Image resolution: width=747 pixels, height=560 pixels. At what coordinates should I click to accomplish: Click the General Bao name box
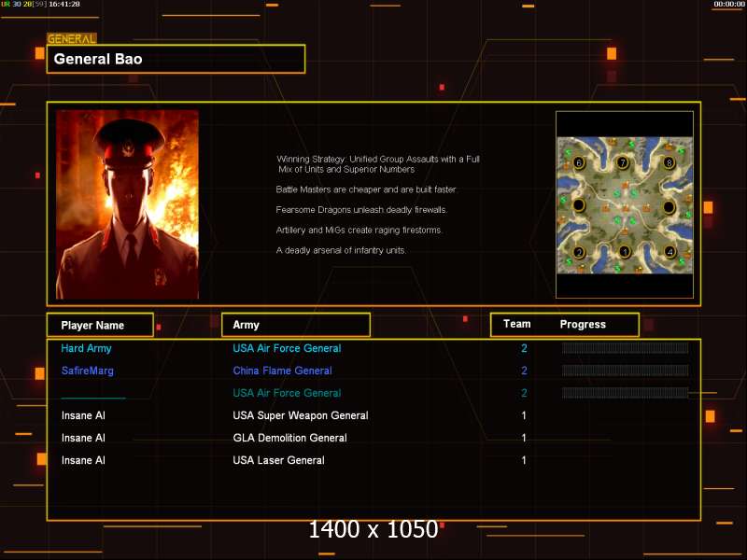[x=176, y=59]
